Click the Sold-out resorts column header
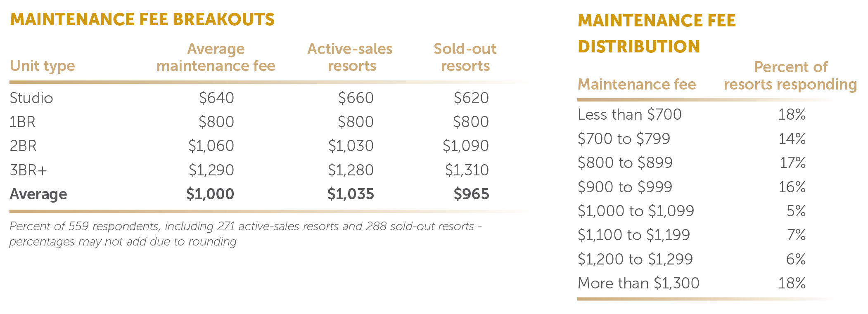This screenshot has height=314, width=868. click(x=465, y=57)
